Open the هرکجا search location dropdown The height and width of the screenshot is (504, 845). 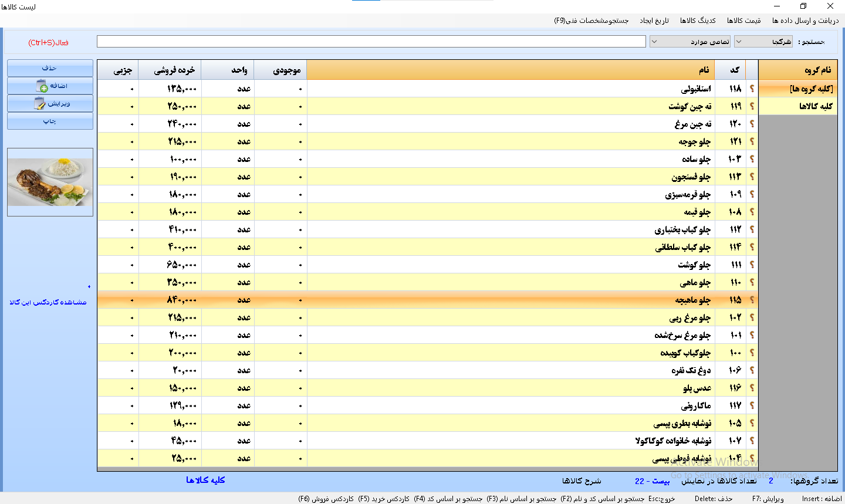(763, 42)
